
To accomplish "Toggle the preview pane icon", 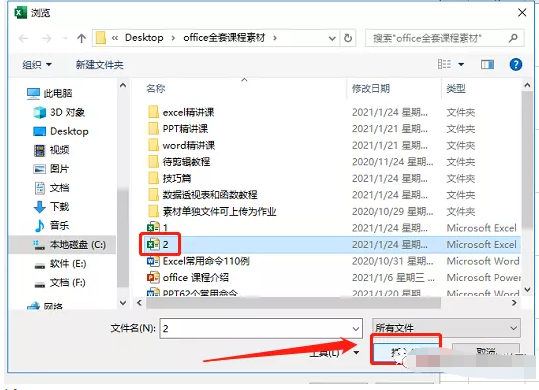I will (487, 64).
